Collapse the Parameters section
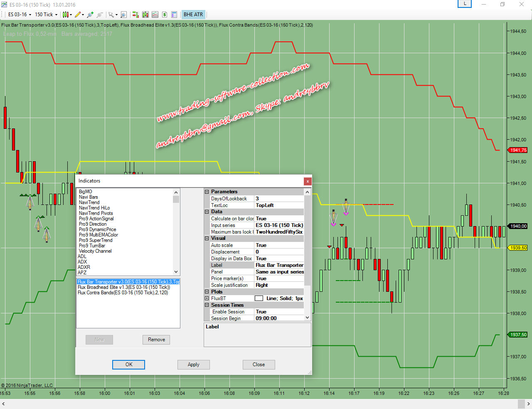532x409 pixels. (x=207, y=192)
